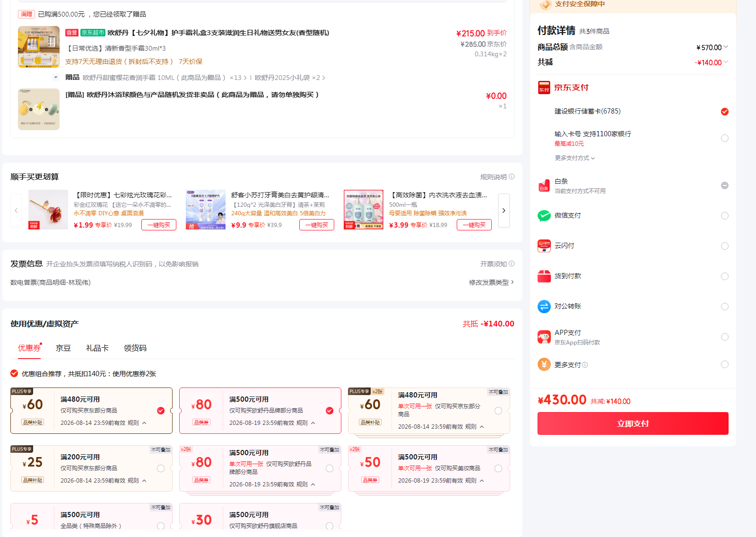756x537 pixels.
Task: Click the 7天价保 label
Action: tap(191, 62)
